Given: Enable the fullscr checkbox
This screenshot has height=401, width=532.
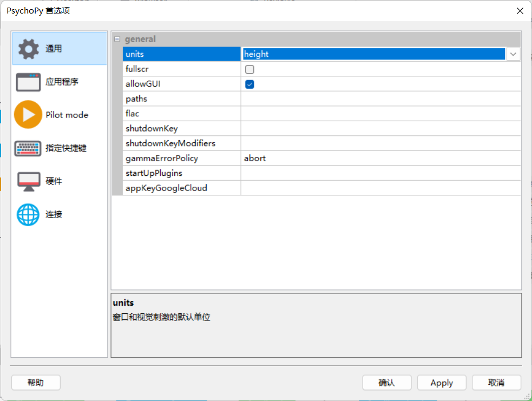Looking at the screenshot, I should click(x=249, y=69).
